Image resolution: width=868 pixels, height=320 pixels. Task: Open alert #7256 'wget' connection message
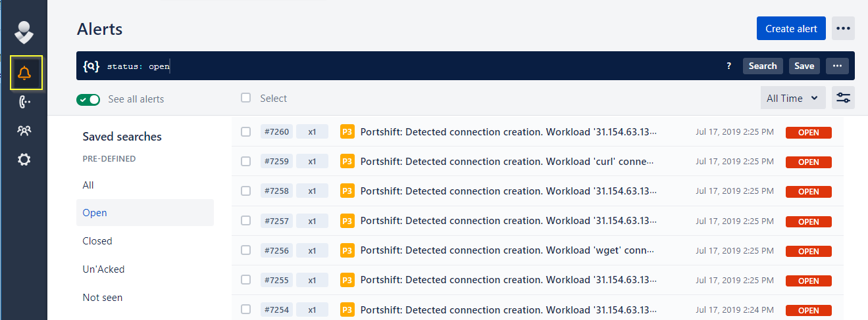[508, 250]
